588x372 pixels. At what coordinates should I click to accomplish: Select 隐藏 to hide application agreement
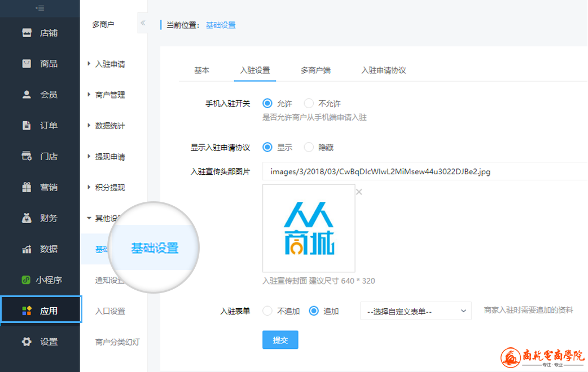pos(309,148)
